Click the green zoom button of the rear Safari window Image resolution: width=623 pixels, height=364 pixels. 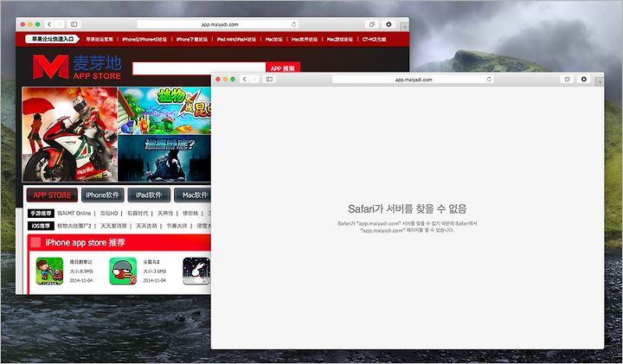pyautogui.click(x=38, y=24)
